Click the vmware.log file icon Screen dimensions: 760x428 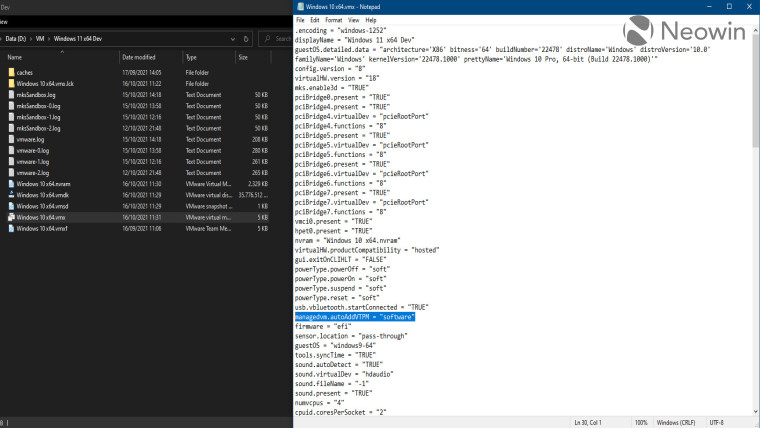11,139
